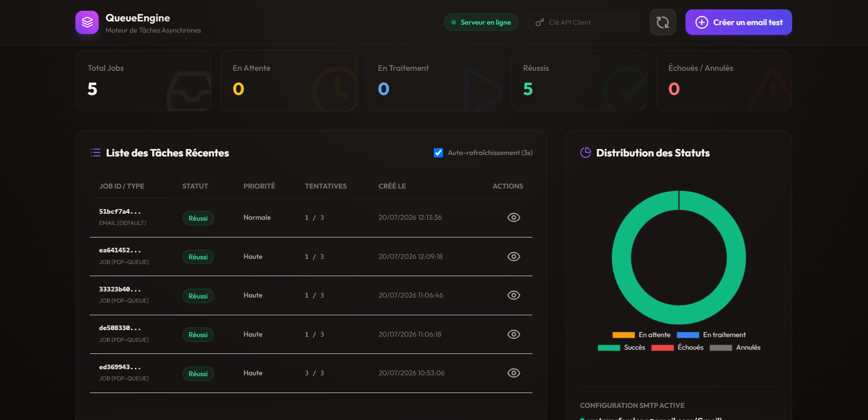Click the Réussi badge for job 51bcf7a4
Screen dimensions: 868x420
point(198,218)
